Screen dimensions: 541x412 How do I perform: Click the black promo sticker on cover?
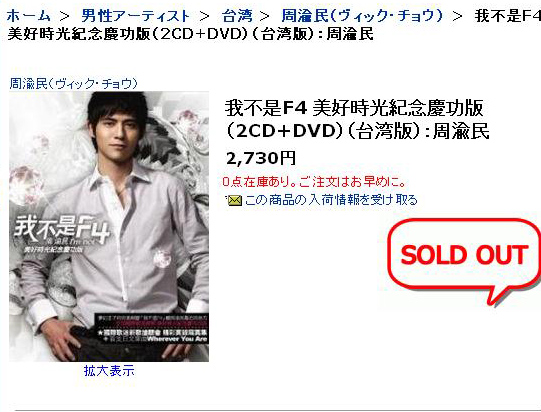tap(151, 328)
